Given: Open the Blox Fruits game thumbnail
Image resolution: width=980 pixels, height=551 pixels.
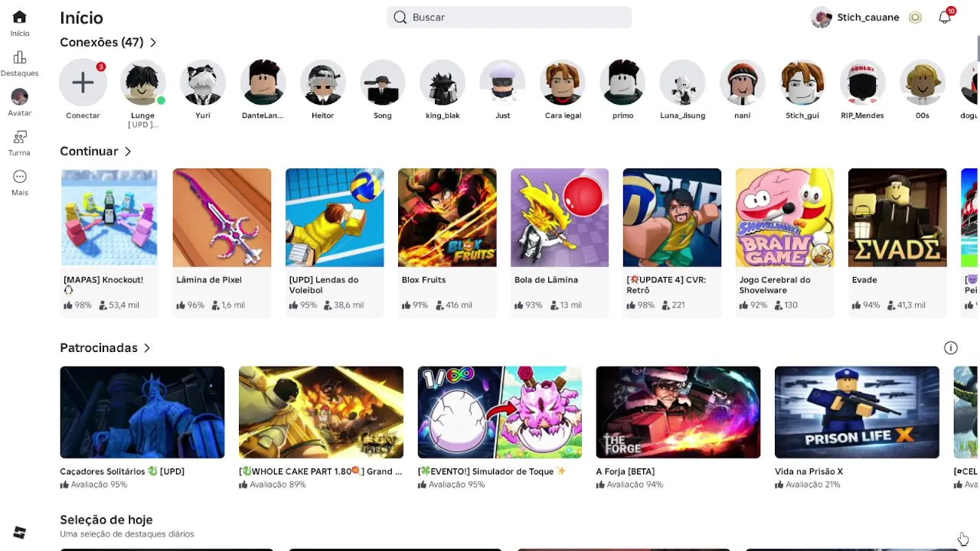Looking at the screenshot, I should tap(447, 217).
